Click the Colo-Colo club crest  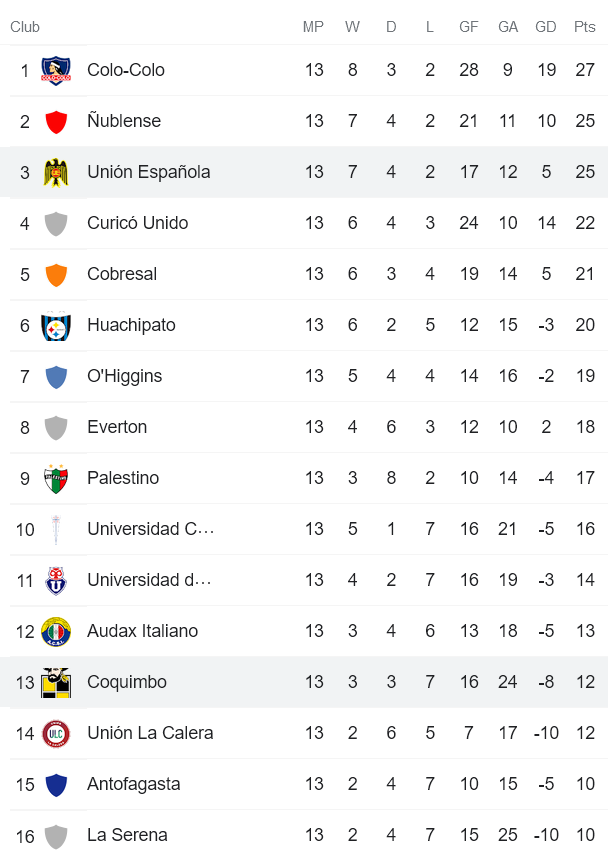coord(57,70)
